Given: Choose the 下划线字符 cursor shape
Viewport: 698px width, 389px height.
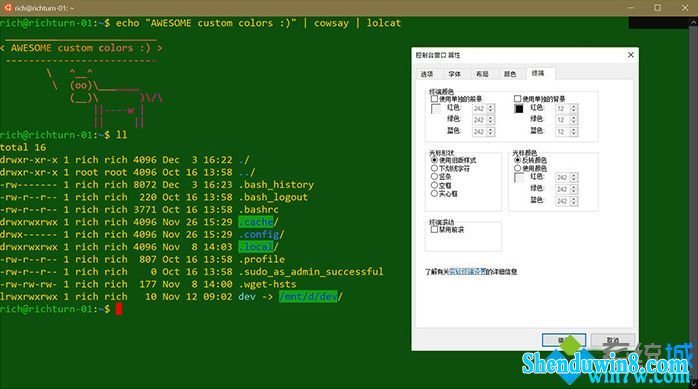Looking at the screenshot, I should click(x=434, y=168).
